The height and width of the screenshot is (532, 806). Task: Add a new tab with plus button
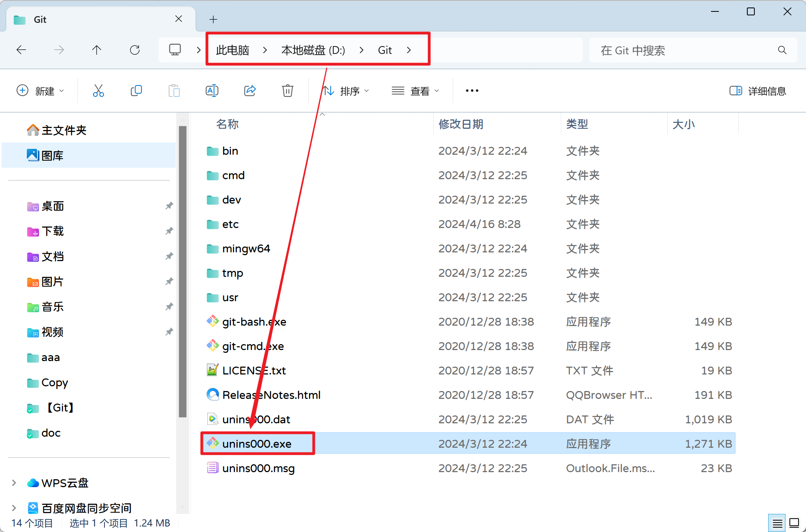click(213, 19)
